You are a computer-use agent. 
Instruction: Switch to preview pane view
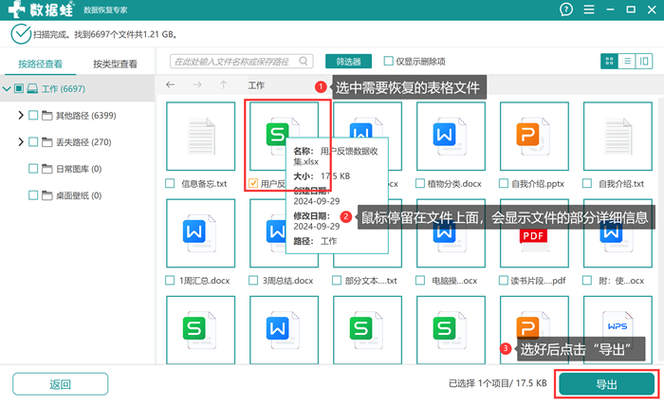(x=644, y=61)
